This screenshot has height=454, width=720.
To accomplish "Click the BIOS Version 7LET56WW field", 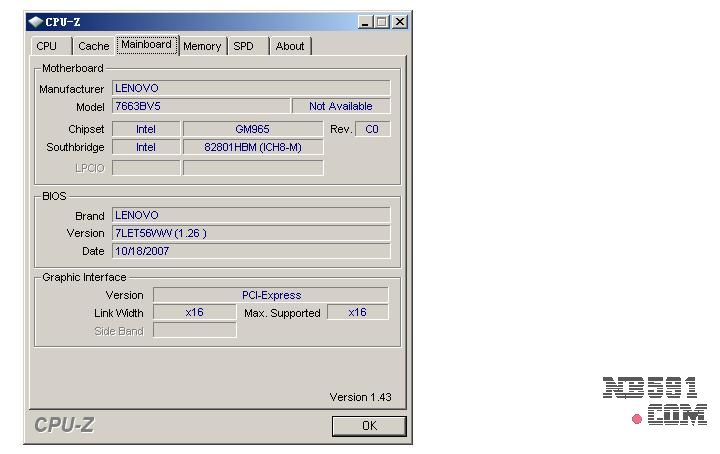I will (x=250, y=233).
